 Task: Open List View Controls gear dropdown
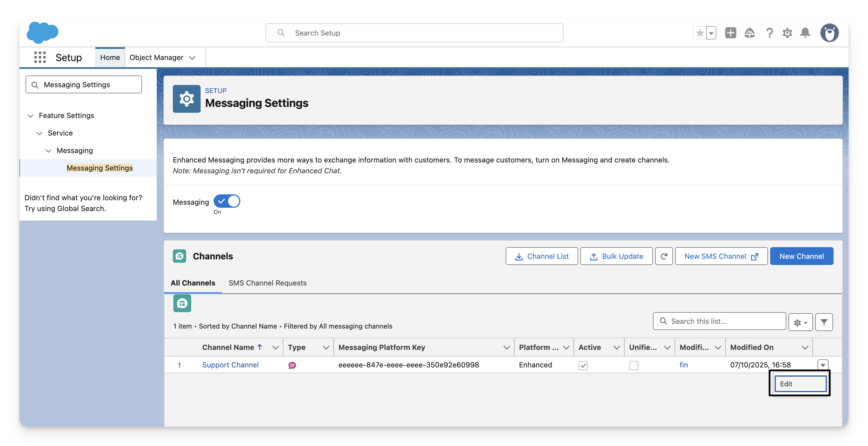tap(800, 322)
